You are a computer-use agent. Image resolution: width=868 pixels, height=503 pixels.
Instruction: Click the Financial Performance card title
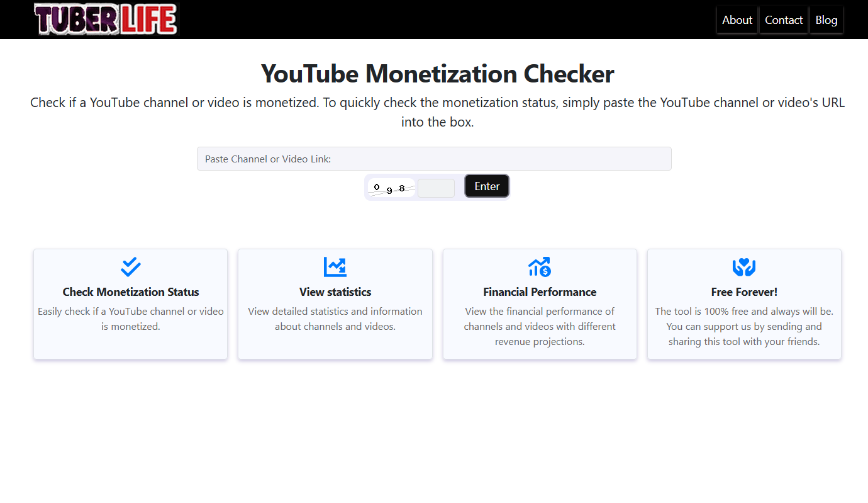(540, 292)
